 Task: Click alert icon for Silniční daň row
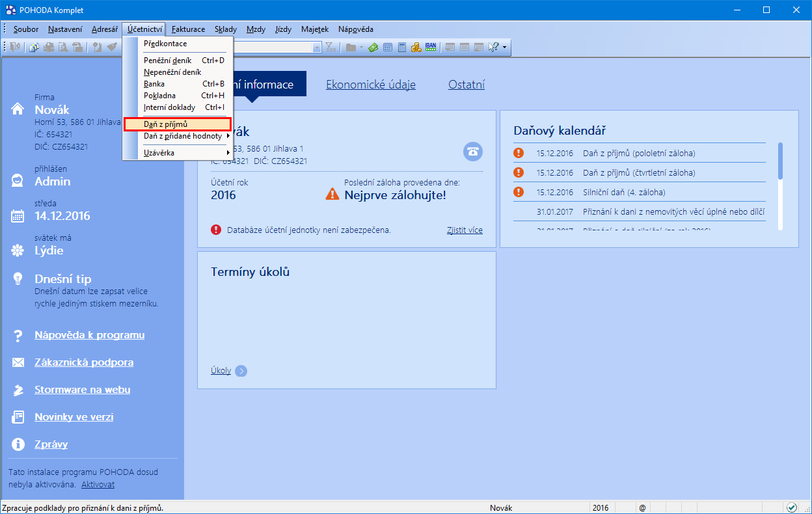[x=519, y=192]
